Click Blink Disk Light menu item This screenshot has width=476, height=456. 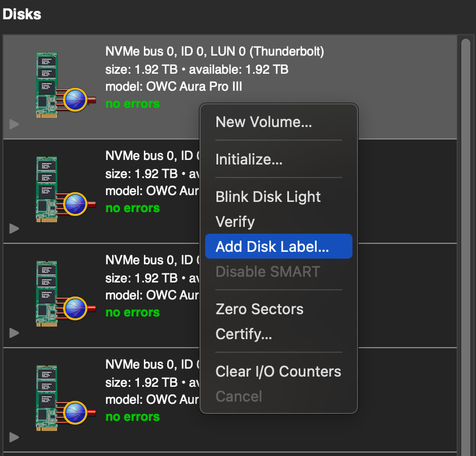coord(268,197)
